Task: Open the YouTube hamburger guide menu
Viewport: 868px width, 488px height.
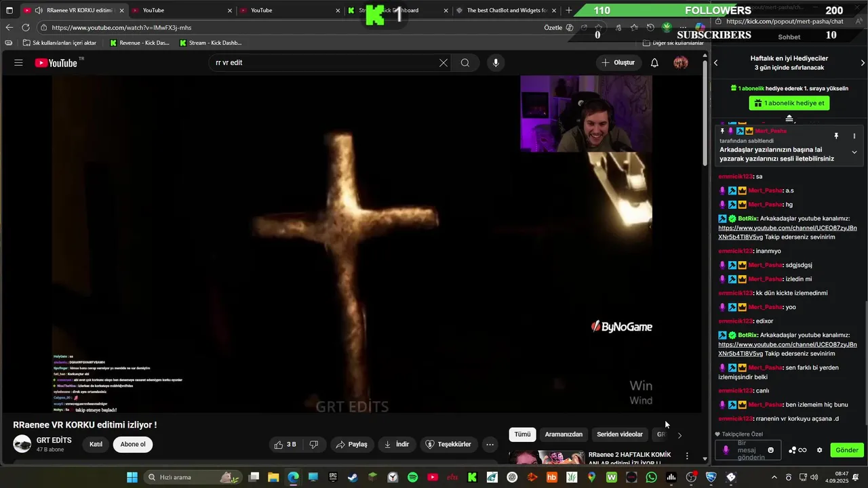Action: point(18,62)
